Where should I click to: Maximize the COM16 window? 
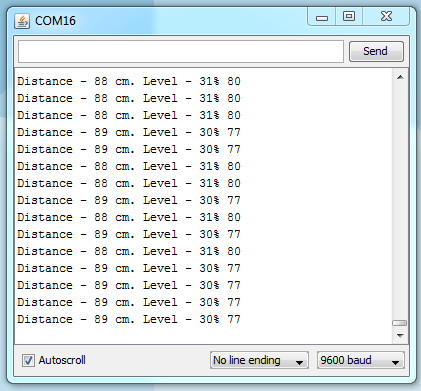click(x=349, y=17)
